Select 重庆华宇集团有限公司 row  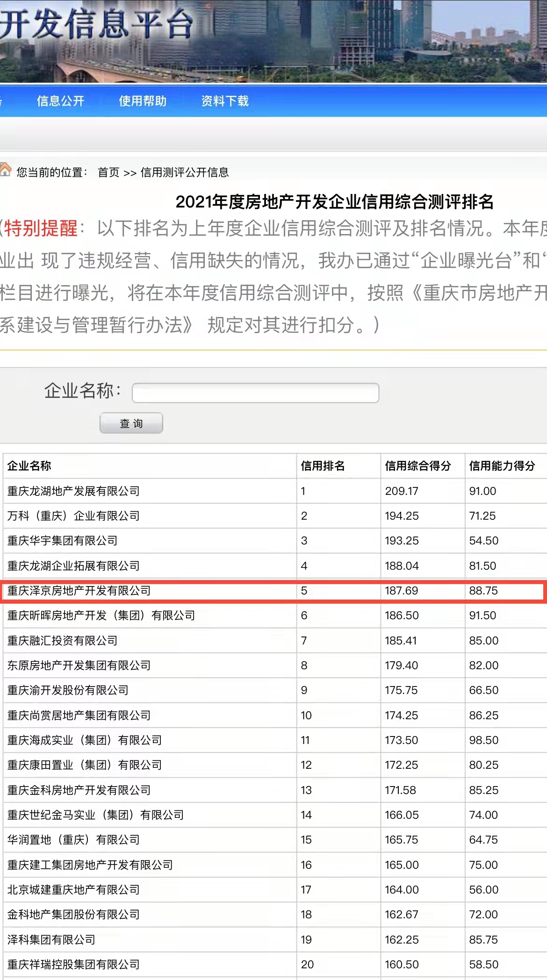(x=275, y=541)
